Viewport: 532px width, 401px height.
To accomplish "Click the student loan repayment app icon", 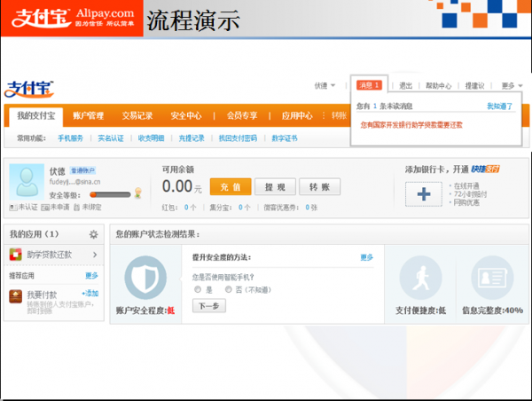I will tap(15, 256).
